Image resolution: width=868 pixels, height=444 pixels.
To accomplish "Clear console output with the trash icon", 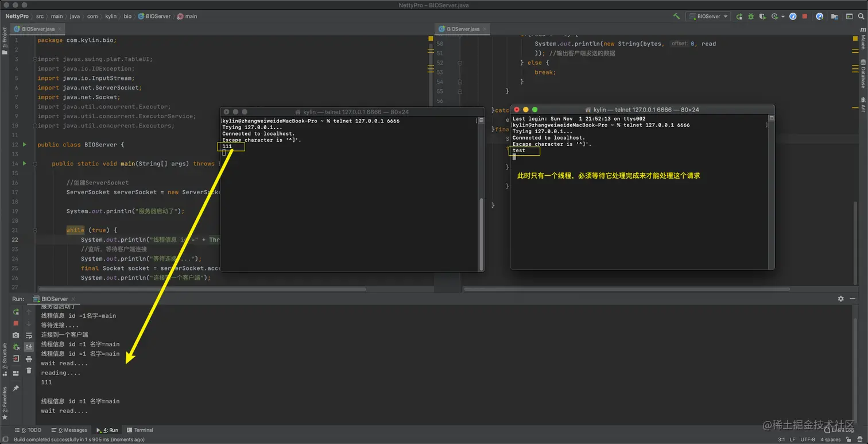I will pos(29,370).
